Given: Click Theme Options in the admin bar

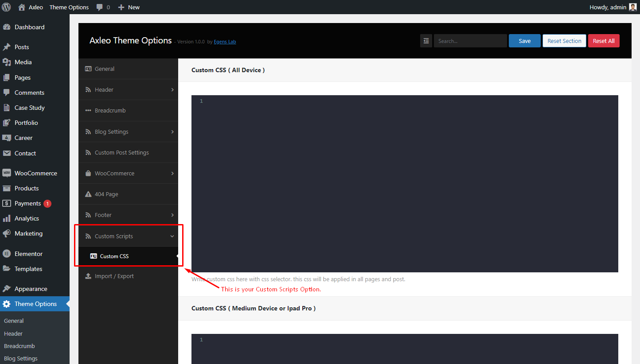Looking at the screenshot, I should (69, 7).
